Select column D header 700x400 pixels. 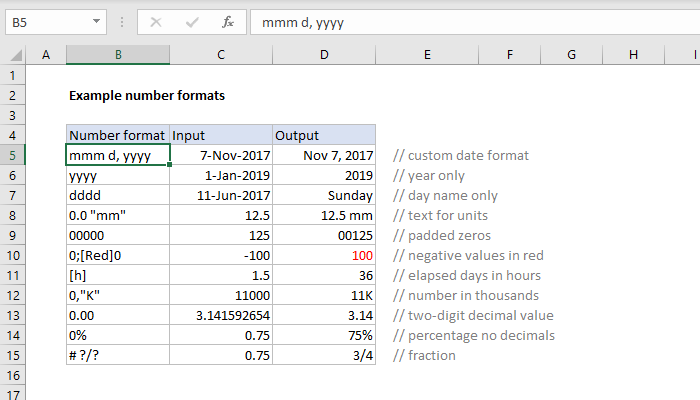pos(324,54)
